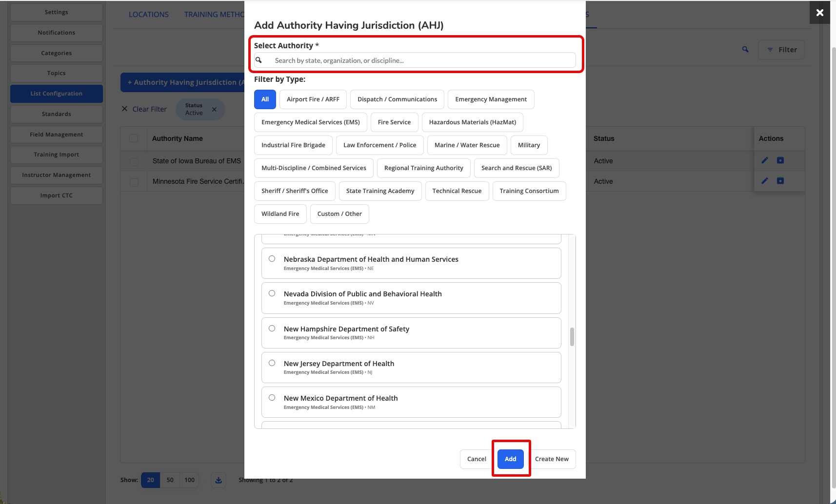Screen dimensions: 836x504
Task: Open the Locations tab
Action: [x=149, y=15]
